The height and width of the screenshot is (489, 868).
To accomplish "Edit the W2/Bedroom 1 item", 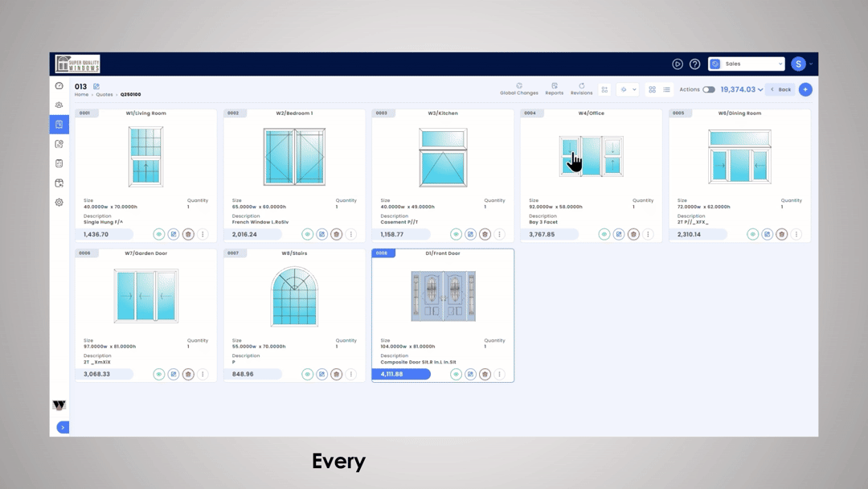I will [x=321, y=234].
